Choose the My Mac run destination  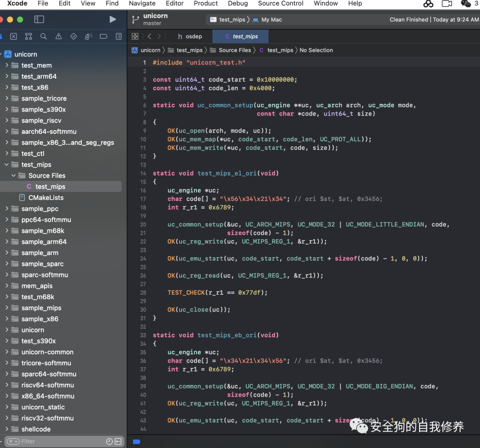pyautogui.click(x=267, y=20)
